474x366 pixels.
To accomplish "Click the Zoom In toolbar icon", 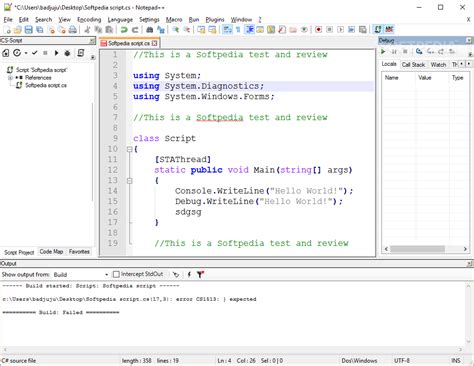I will click(176, 30).
